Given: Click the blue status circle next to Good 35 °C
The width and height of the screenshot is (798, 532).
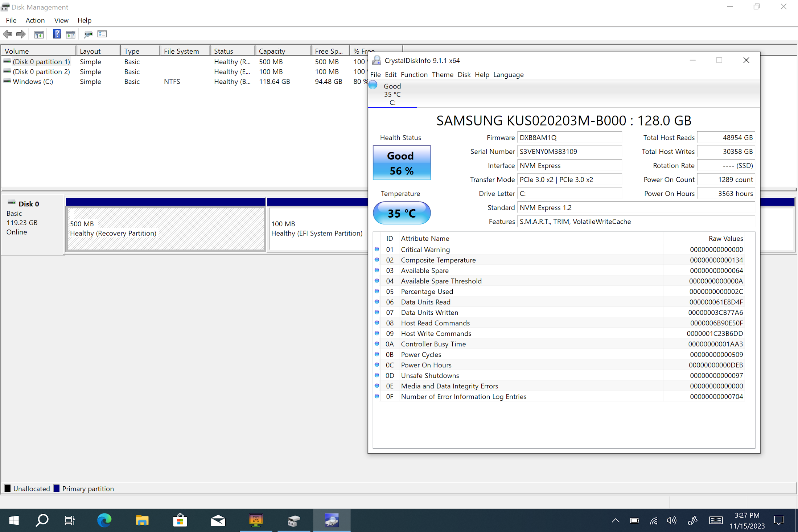Looking at the screenshot, I should coord(373,86).
